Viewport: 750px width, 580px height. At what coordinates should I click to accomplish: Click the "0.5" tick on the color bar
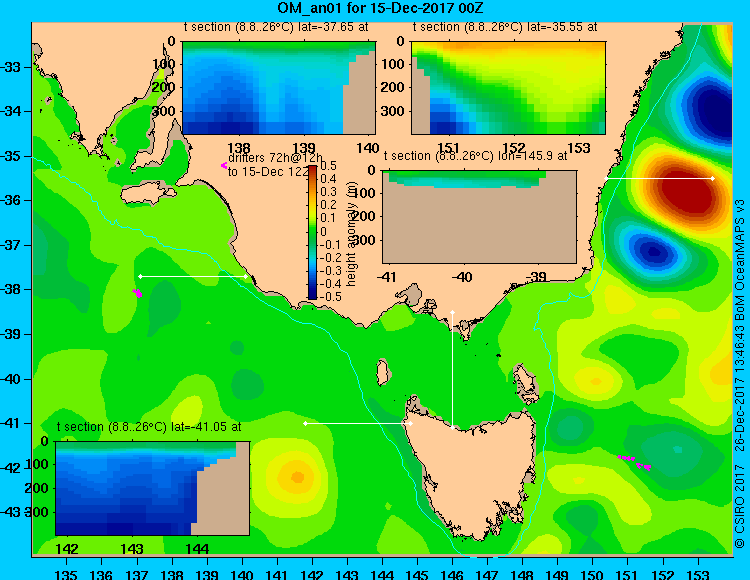[x=328, y=166]
